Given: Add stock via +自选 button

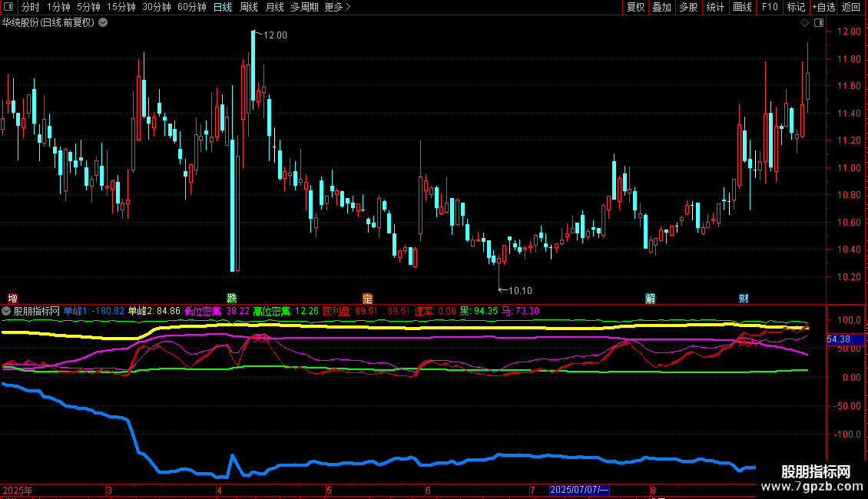Looking at the screenshot, I should [x=823, y=7].
